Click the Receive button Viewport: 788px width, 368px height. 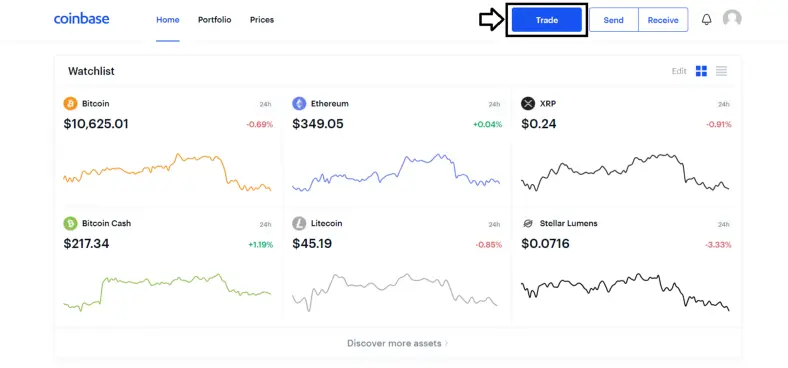[x=663, y=20]
